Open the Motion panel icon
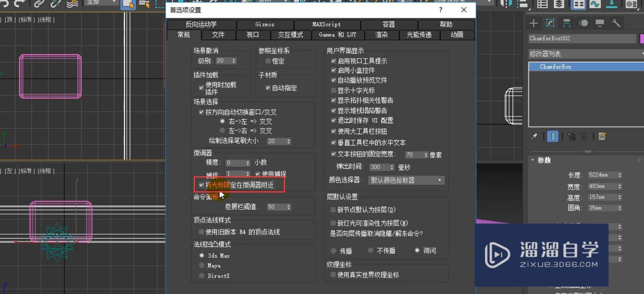The height and width of the screenshot is (294, 644). click(x=583, y=23)
